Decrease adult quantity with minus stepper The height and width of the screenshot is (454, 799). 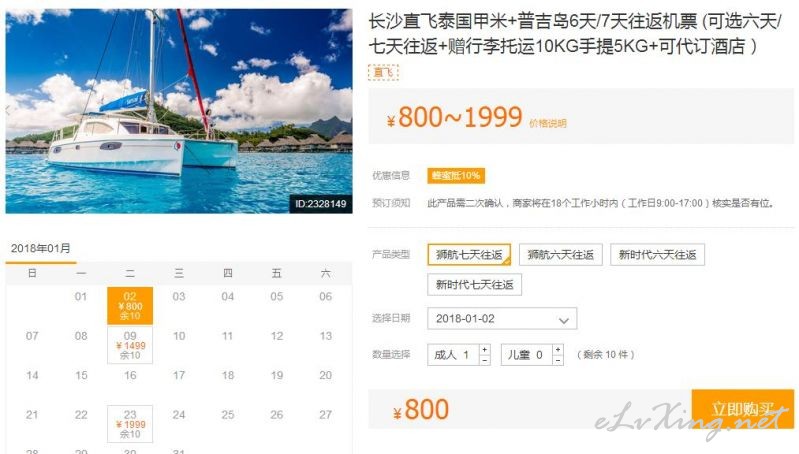(x=485, y=360)
